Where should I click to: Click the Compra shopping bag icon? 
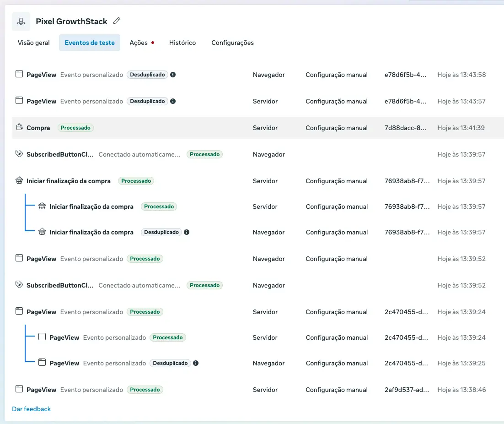pyautogui.click(x=19, y=127)
